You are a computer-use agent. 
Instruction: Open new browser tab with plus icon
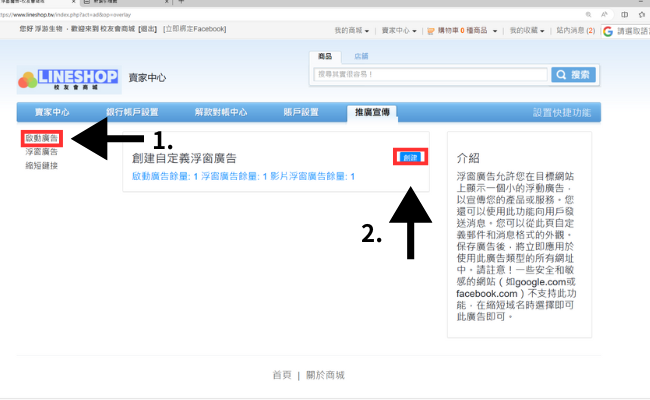(x=181, y=2)
